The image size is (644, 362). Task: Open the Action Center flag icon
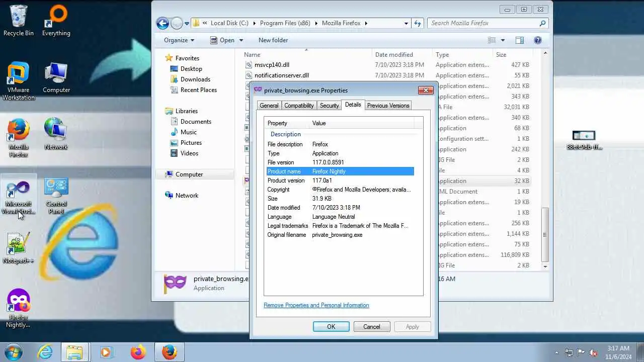581,352
